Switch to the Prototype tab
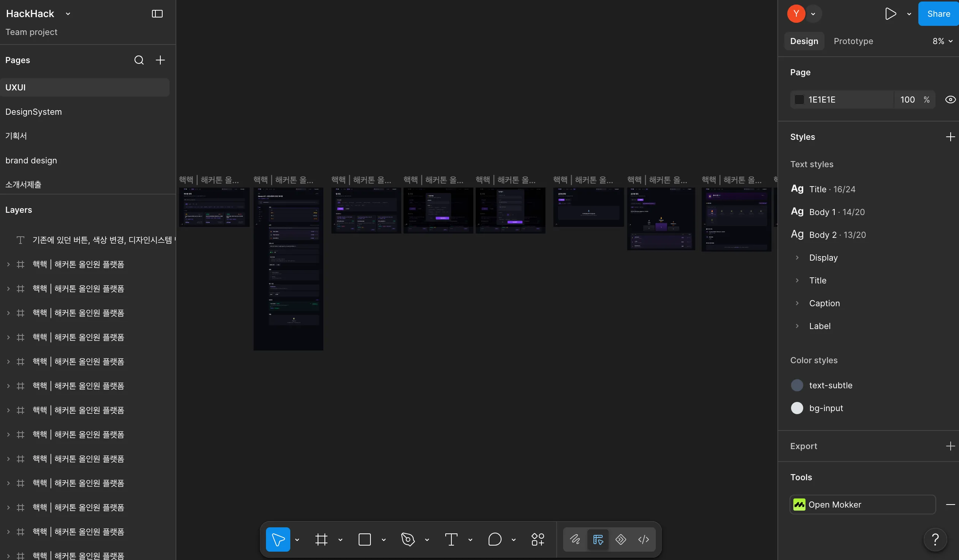 coord(853,41)
